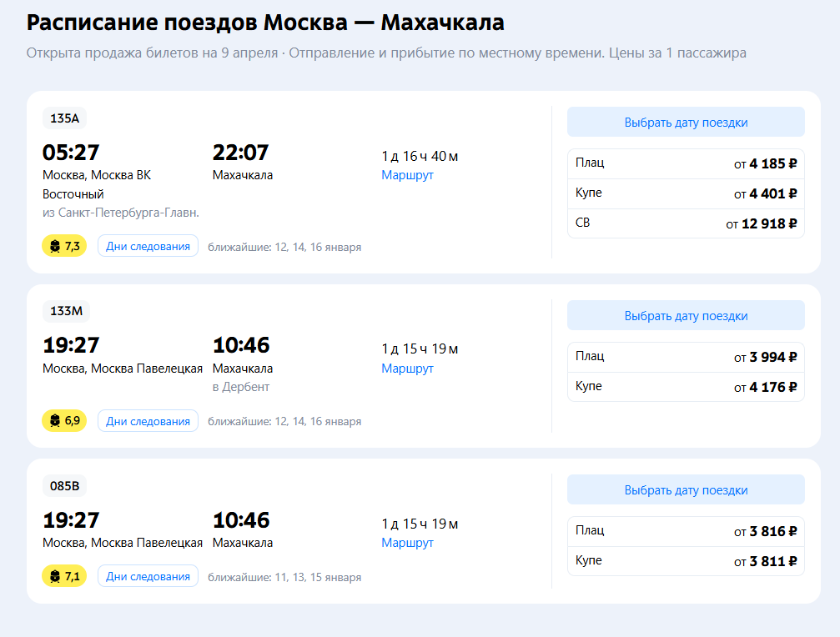Select Плац from 3 816 ₽ row
The height and width of the screenshot is (637, 840).
[x=686, y=532]
